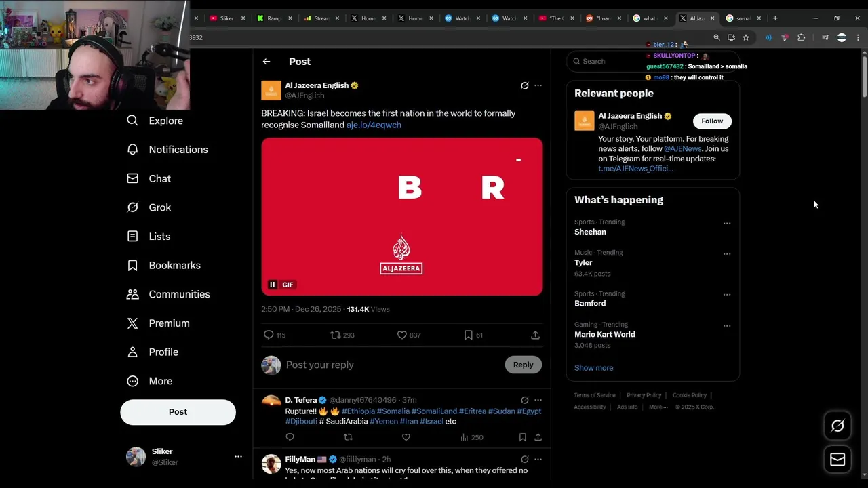Open the timestamp 2:50 PM · Dec 26, 2025
The height and width of the screenshot is (488, 868).
[x=302, y=309]
